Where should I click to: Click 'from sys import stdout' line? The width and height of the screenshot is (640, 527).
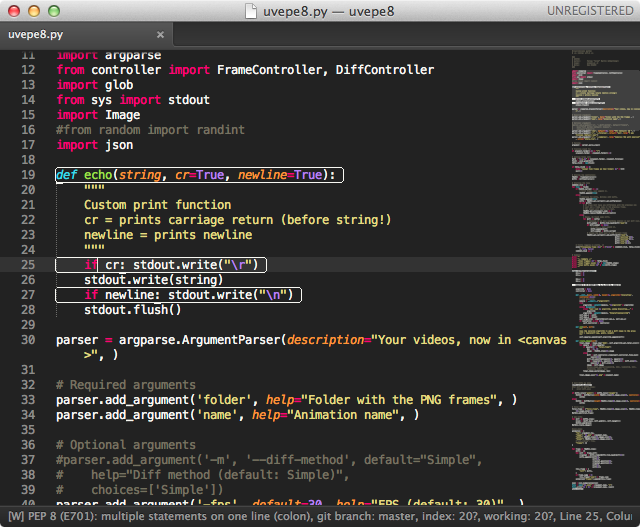coord(133,100)
